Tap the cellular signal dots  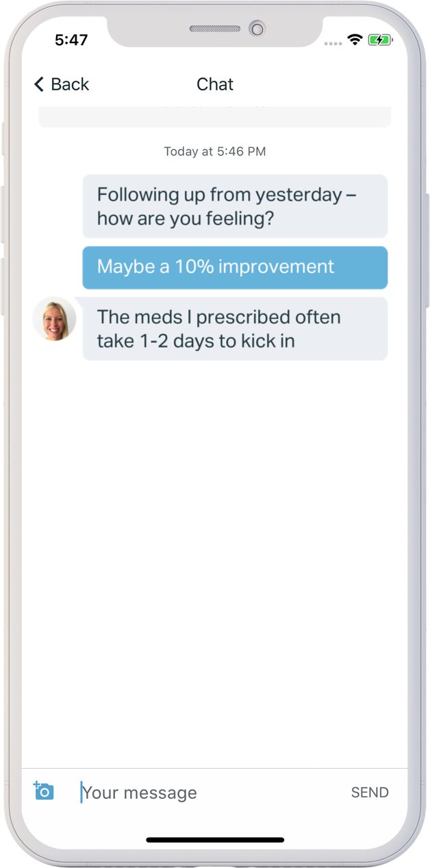(x=333, y=43)
